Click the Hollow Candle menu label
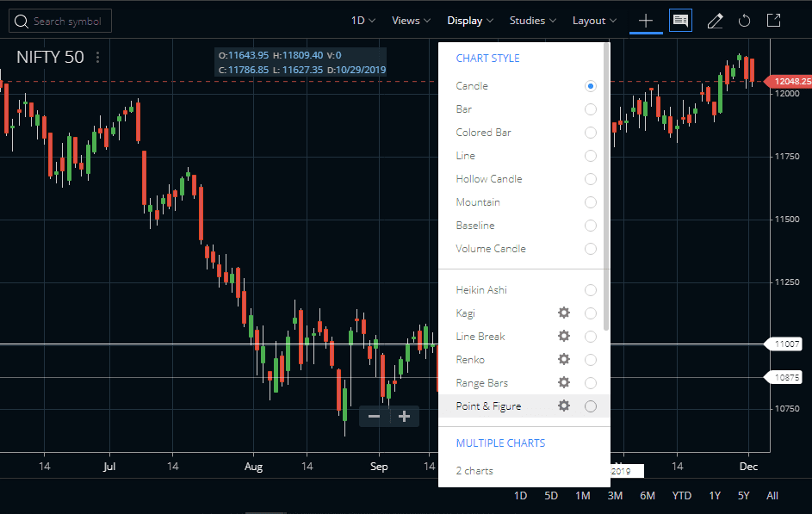Viewport: 812px width, 514px height. click(489, 179)
